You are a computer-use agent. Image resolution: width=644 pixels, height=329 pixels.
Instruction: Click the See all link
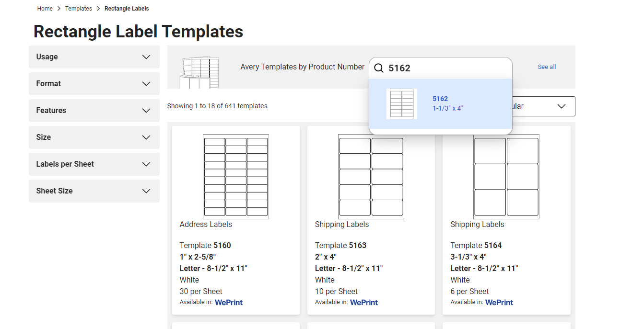click(547, 67)
